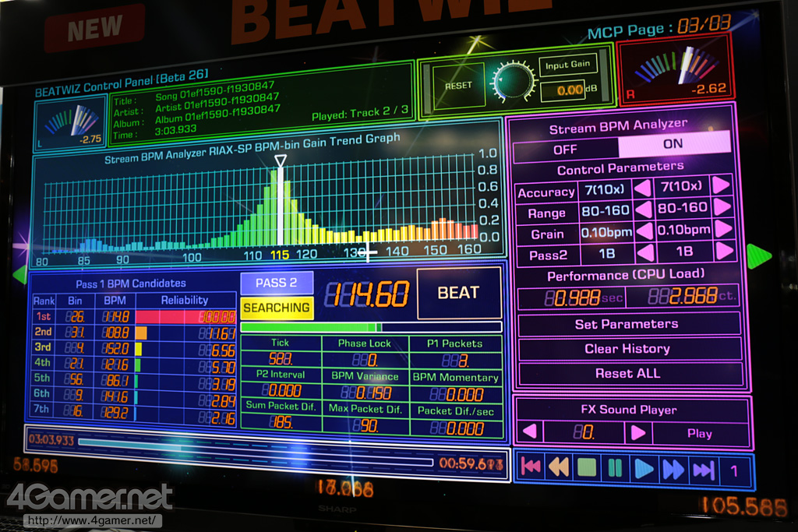Click the CPU Load seconds readout
Screen dimensions: 798x532
[571, 298]
